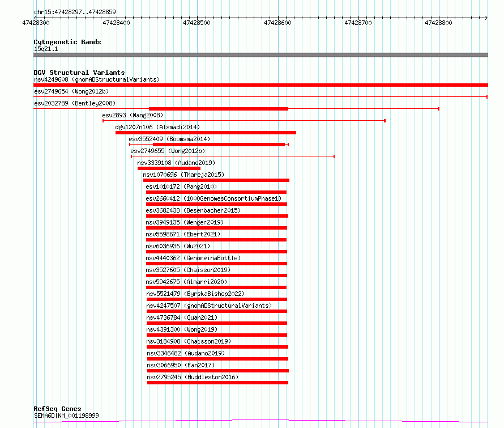Click the red bar for dgv1207n106 (Alsmadi2014)
Screen dimensions: 504x428
tap(206, 133)
